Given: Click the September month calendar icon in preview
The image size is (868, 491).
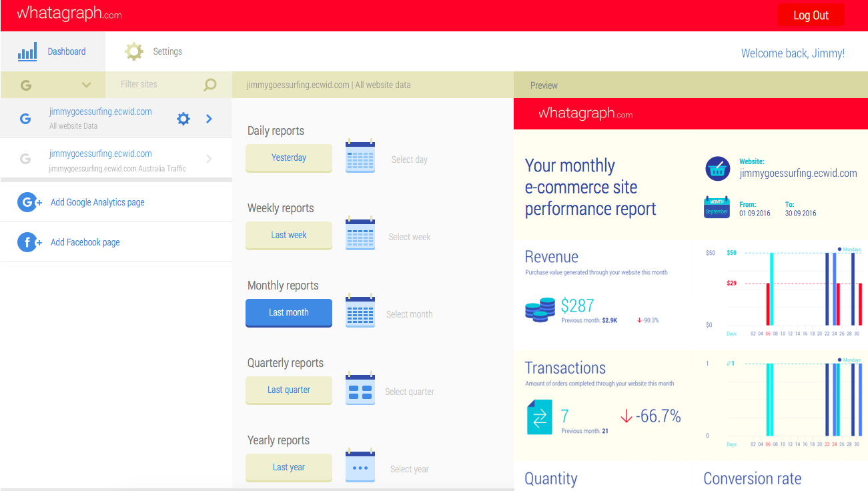Looking at the screenshot, I should coord(717,207).
